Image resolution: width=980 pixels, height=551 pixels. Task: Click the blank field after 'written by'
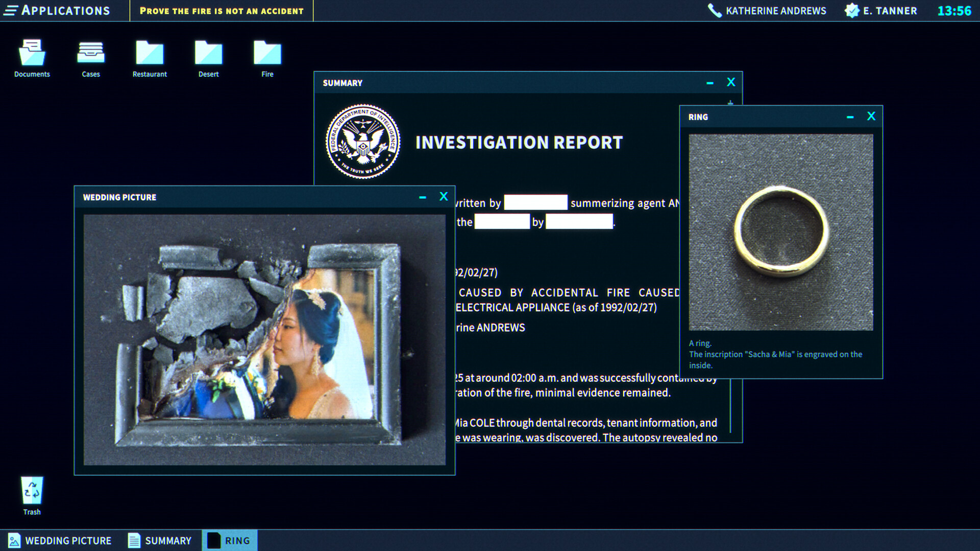pos(535,202)
